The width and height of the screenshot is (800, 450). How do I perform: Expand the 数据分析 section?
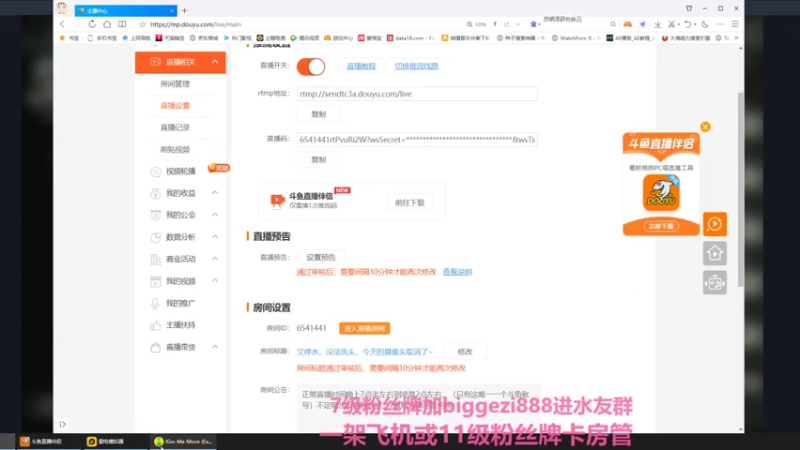point(215,237)
